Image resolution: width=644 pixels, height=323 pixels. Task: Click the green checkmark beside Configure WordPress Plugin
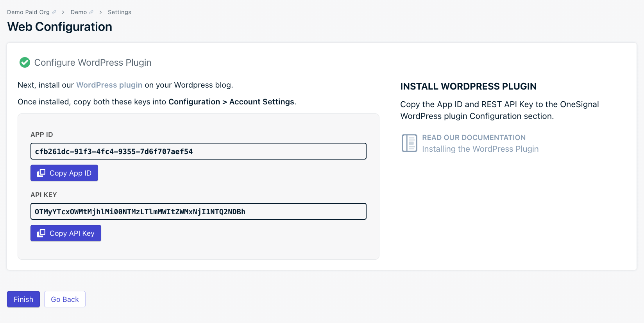tap(25, 63)
